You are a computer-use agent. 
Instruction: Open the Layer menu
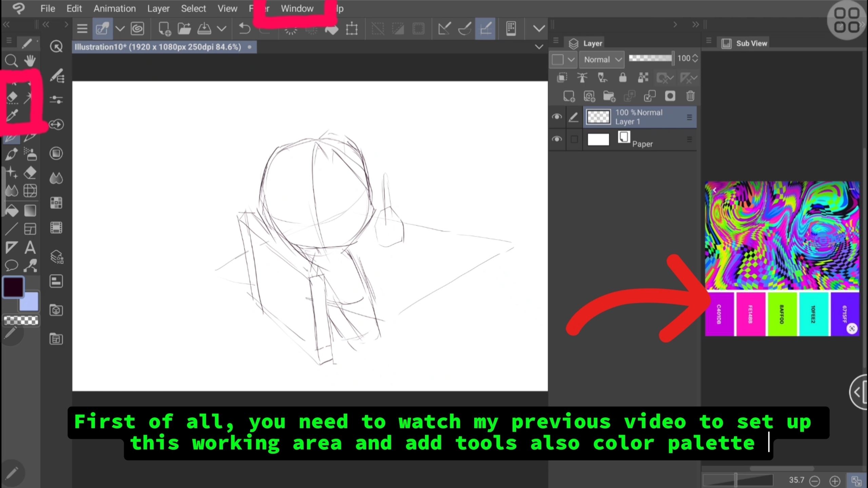[158, 8]
